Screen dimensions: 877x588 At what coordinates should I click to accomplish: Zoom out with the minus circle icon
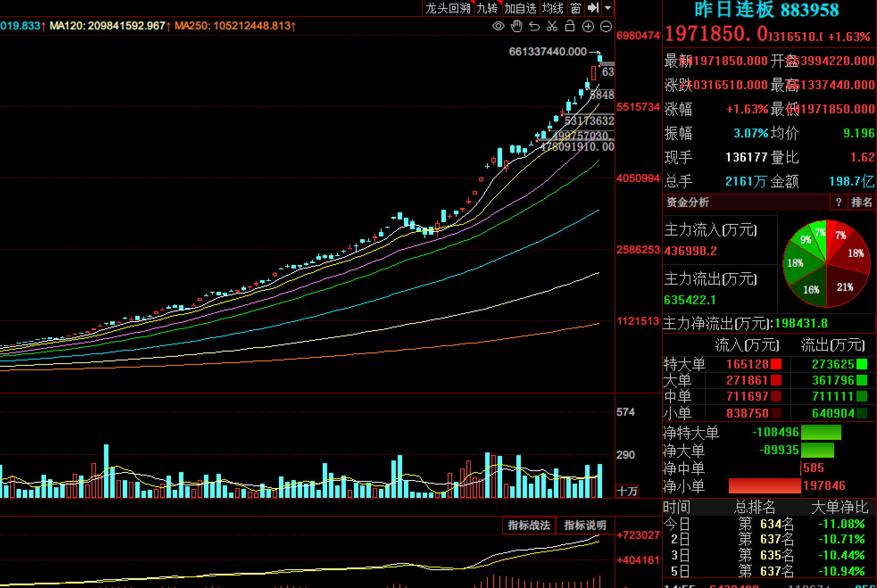point(606,26)
